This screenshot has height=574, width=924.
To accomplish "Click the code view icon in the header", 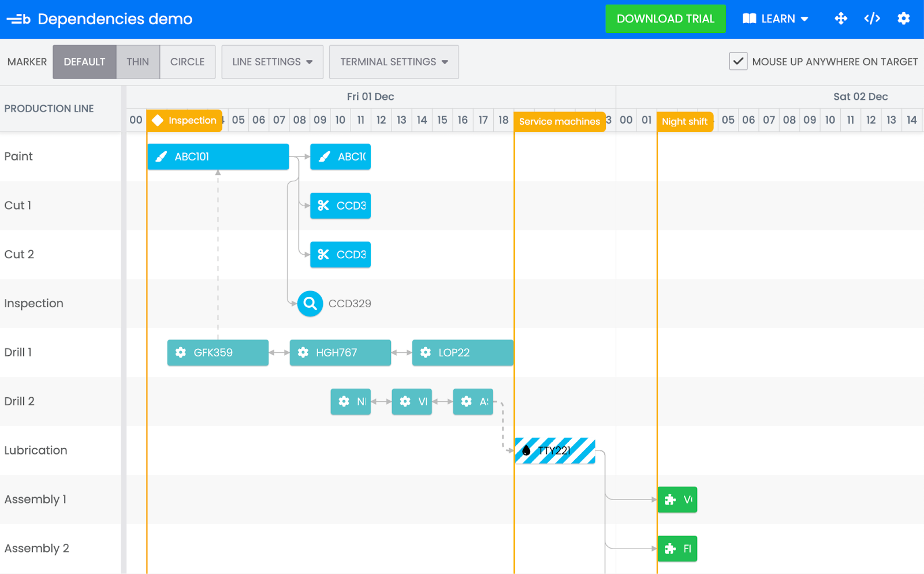I will coord(872,18).
